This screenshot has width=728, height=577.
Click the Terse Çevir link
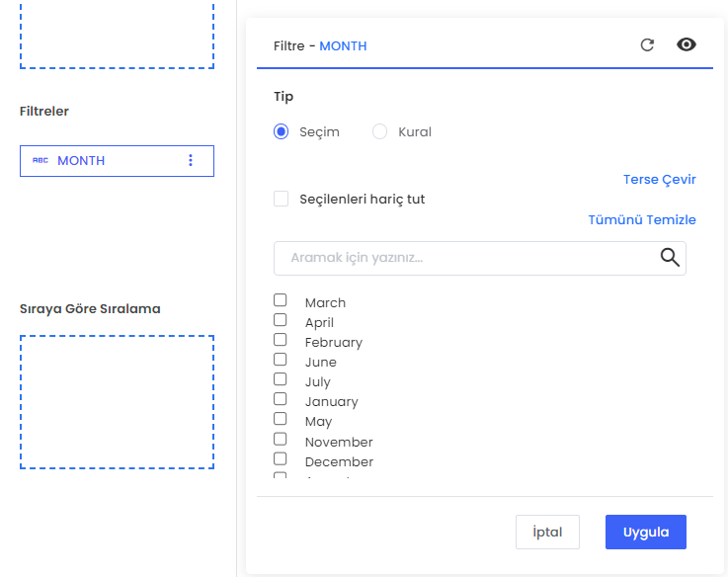tap(659, 180)
